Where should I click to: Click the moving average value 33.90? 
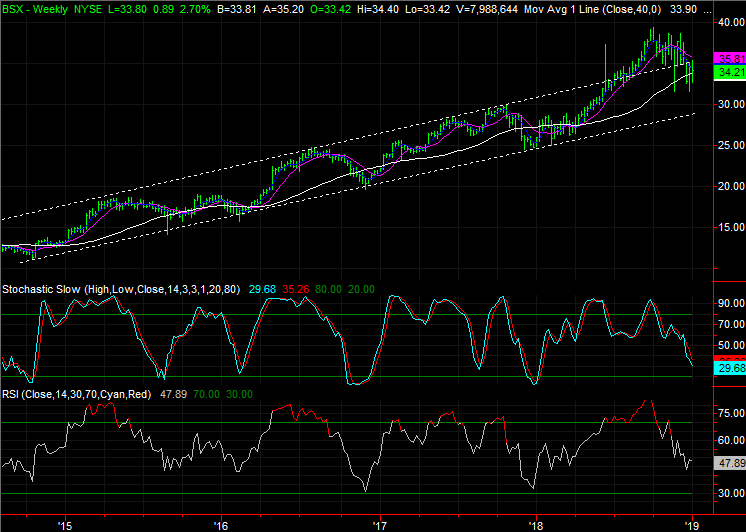[683, 9]
